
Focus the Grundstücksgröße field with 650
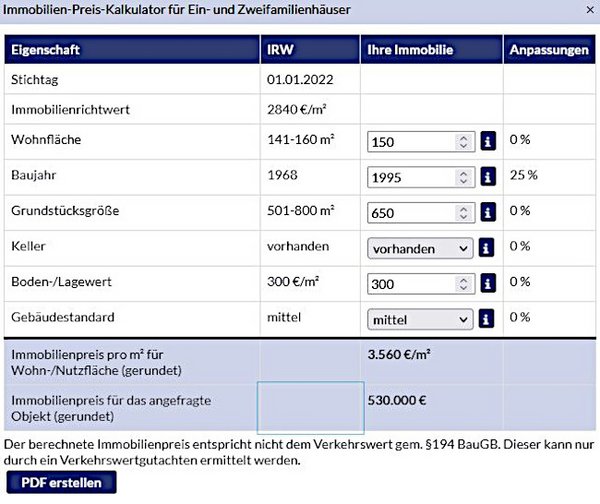coord(421,213)
